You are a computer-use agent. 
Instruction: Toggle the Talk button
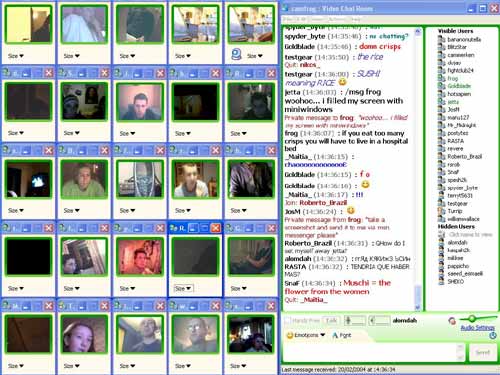331,321
